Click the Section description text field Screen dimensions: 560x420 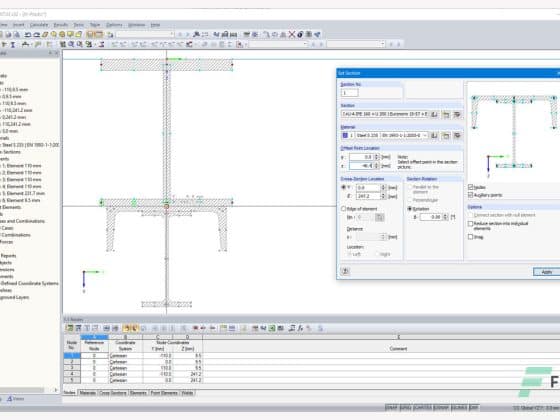click(x=385, y=114)
